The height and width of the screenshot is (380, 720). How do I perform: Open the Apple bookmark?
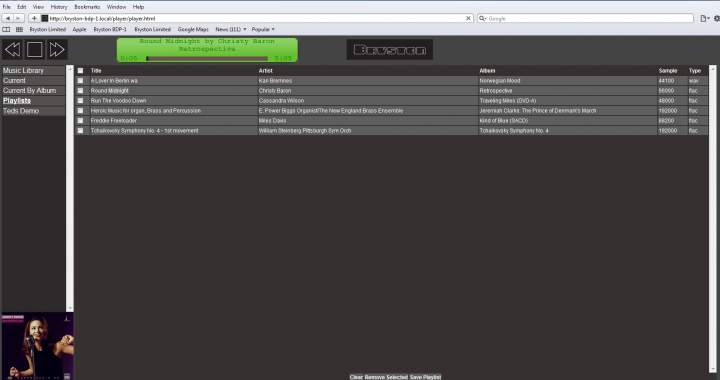[79, 29]
